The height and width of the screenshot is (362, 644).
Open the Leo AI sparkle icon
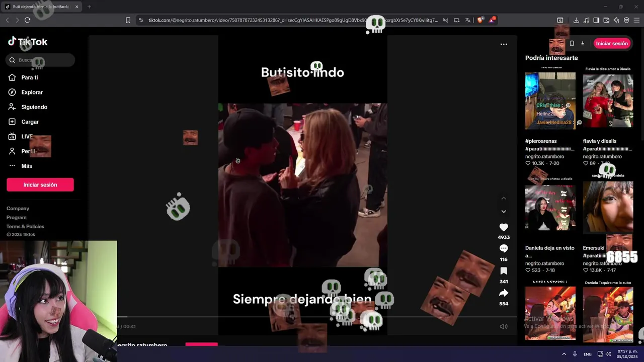click(x=616, y=20)
